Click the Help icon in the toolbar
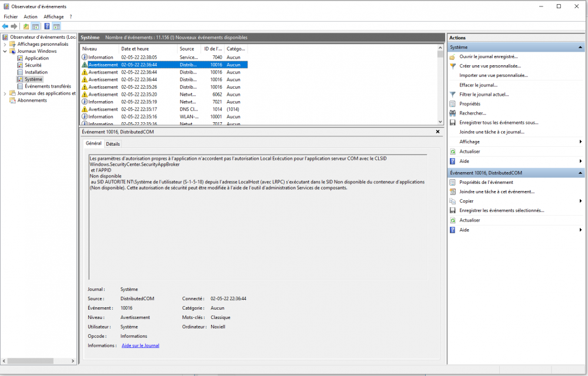 [x=47, y=26]
